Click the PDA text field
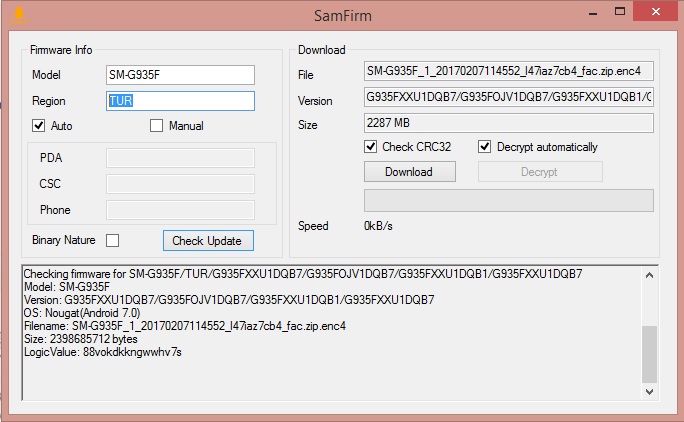The width and height of the screenshot is (684, 422). 180,158
